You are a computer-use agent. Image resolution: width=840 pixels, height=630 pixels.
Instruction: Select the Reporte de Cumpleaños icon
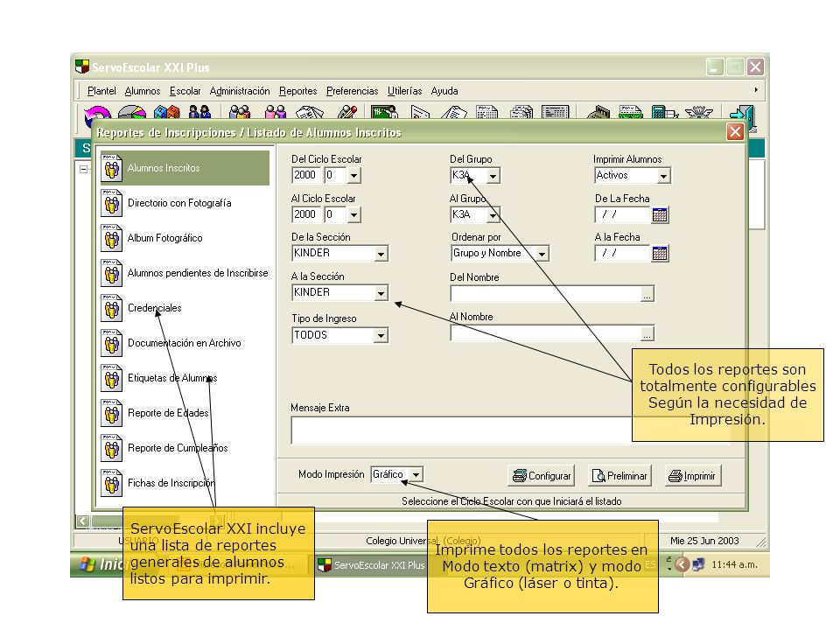[x=111, y=448]
